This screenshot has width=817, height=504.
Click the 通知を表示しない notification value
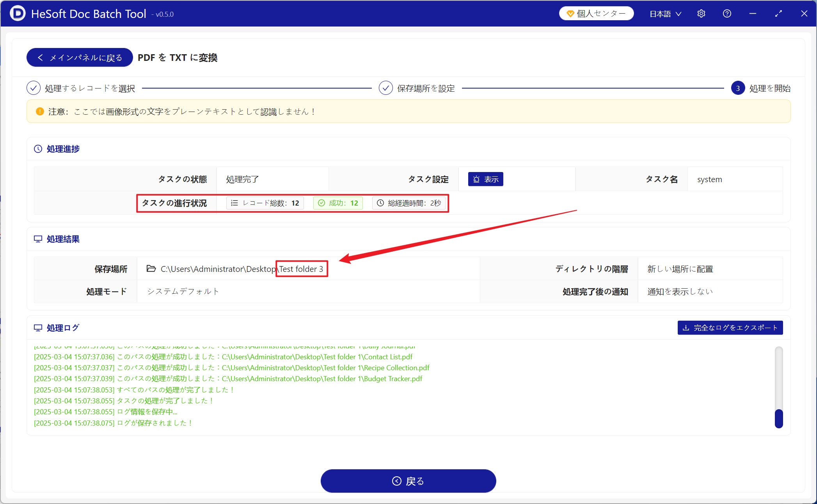click(x=680, y=291)
